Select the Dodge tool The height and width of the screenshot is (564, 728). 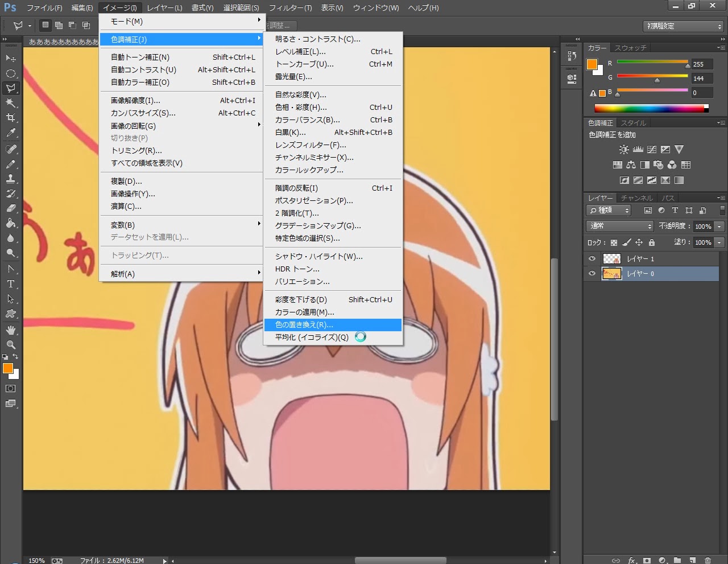click(11, 253)
